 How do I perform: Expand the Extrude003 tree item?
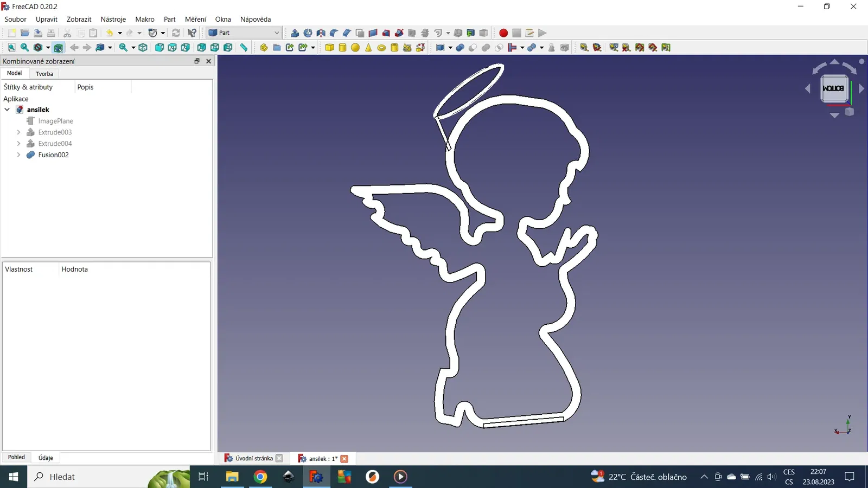pos(18,132)
